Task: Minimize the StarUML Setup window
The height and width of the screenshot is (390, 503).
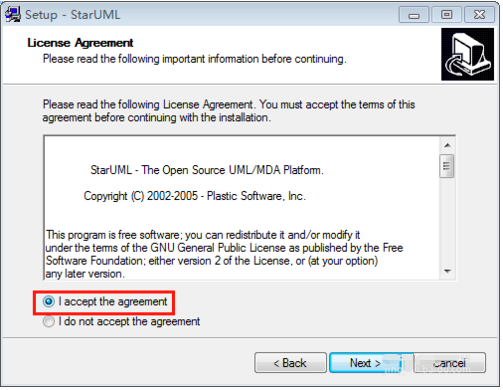Action: 414,15
